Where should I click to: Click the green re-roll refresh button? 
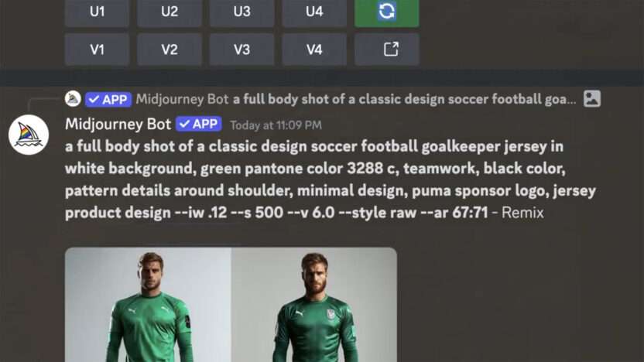pyautogui.click(x=386, y=12)
